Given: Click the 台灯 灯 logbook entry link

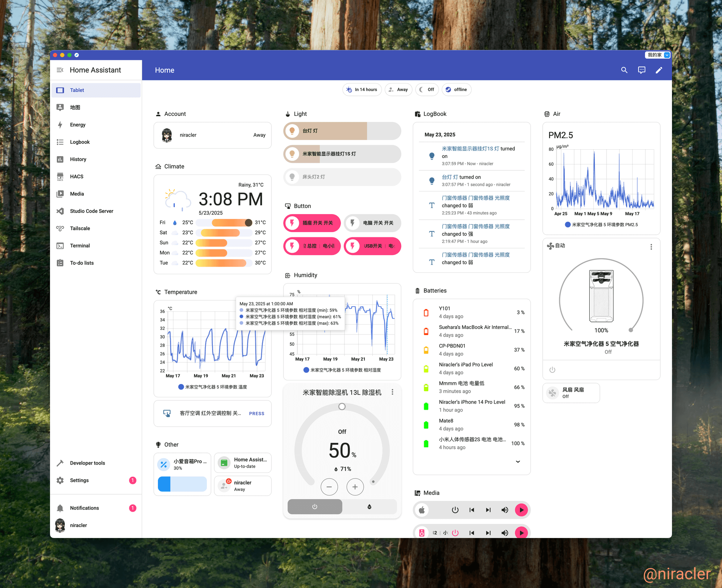Looking at the screenshot, I should click(x=450, y=177).
